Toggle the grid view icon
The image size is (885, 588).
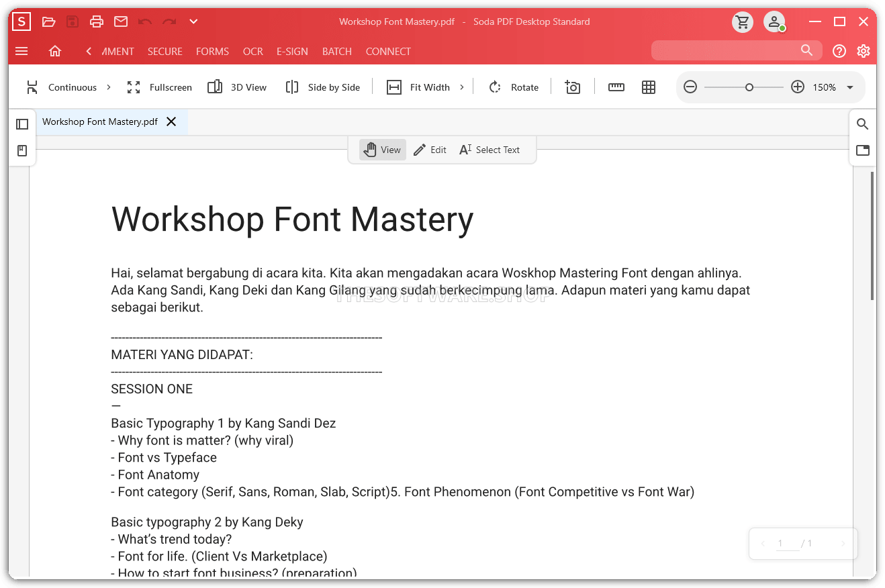click(648, 87)
